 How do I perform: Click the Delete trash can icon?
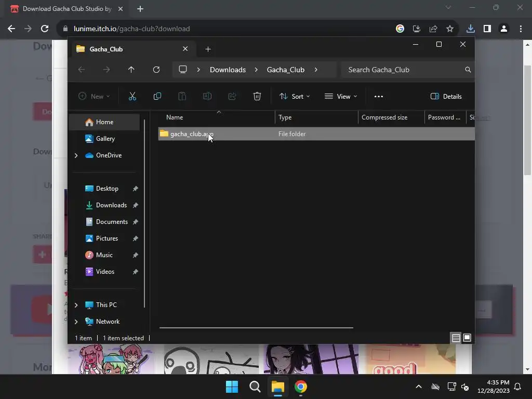tap(257, 96)
